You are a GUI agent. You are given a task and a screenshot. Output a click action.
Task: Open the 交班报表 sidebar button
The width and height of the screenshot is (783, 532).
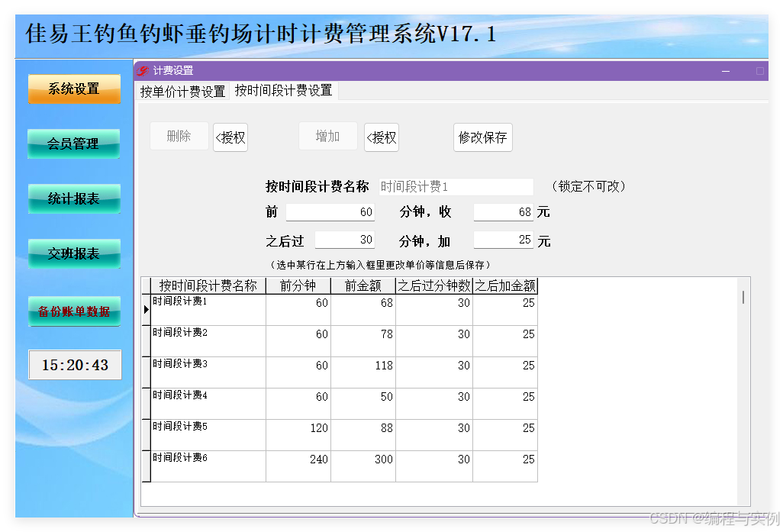tap(74, 253)
